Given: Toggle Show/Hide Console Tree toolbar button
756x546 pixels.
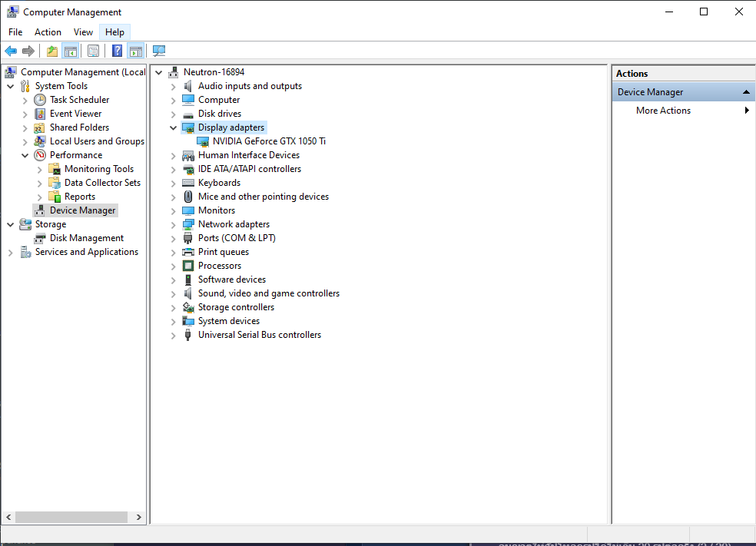Looking at the screenshot, I should (70, 51).
